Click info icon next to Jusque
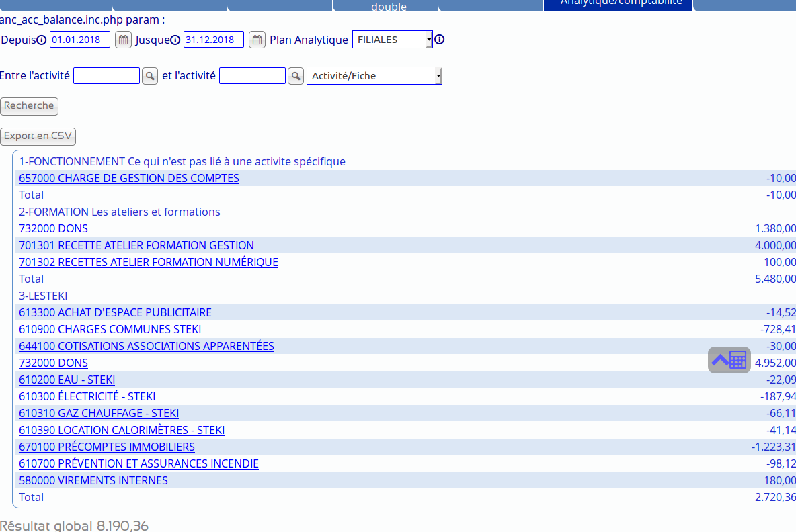Screen dimensions: 796x532 point(175,40)
